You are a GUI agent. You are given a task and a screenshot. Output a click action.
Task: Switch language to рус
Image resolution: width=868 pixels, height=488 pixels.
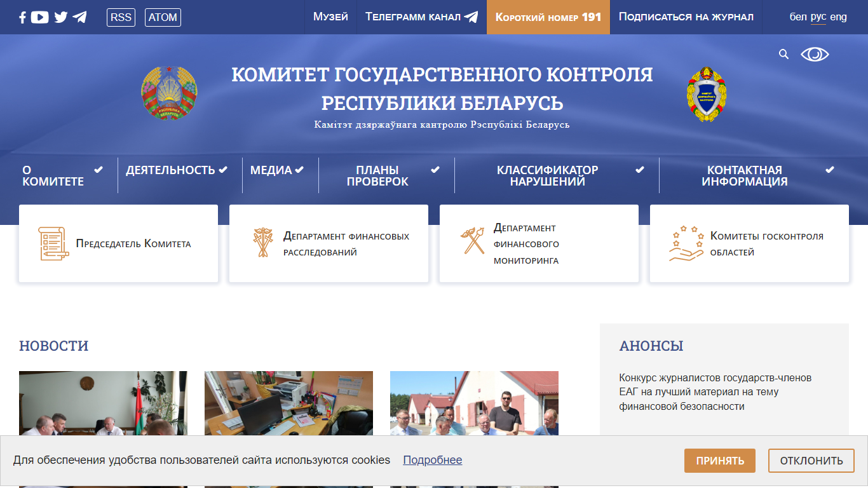click(x=818, y=17)
